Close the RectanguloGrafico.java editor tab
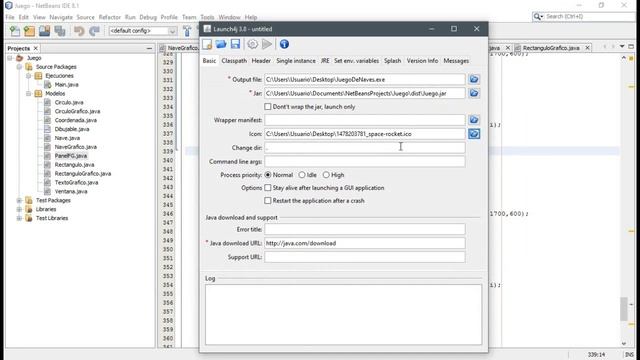Viewport: 640px width, 360px height. (x=587, y=48)
